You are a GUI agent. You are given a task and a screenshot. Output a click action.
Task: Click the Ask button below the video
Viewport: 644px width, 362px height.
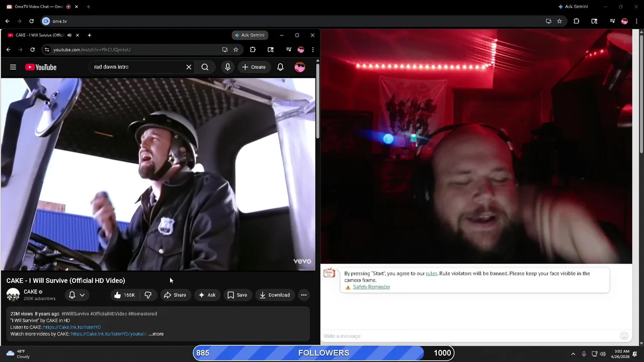point(207,295)
